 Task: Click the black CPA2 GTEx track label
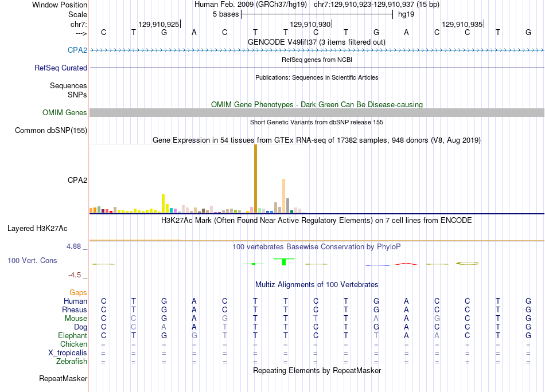(77, 180)
